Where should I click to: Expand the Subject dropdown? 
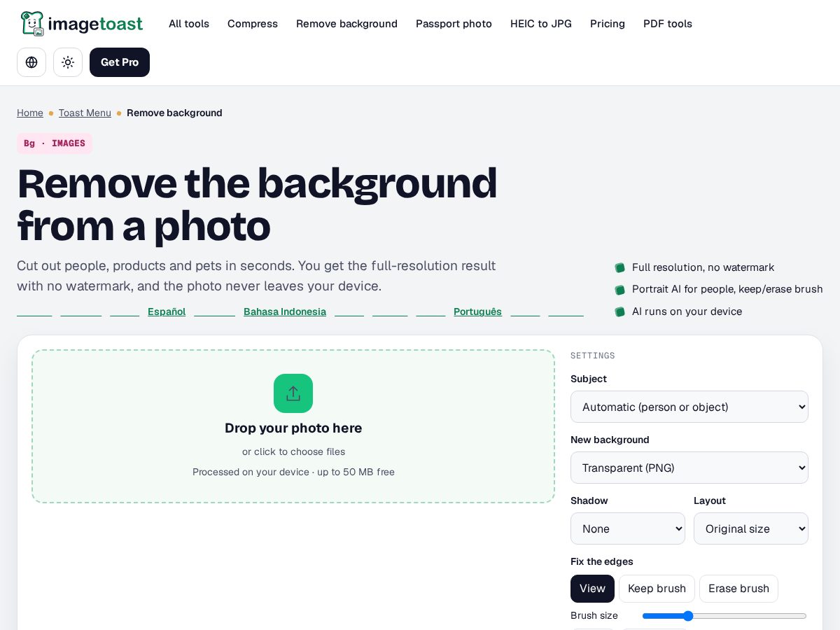point(689,407)
